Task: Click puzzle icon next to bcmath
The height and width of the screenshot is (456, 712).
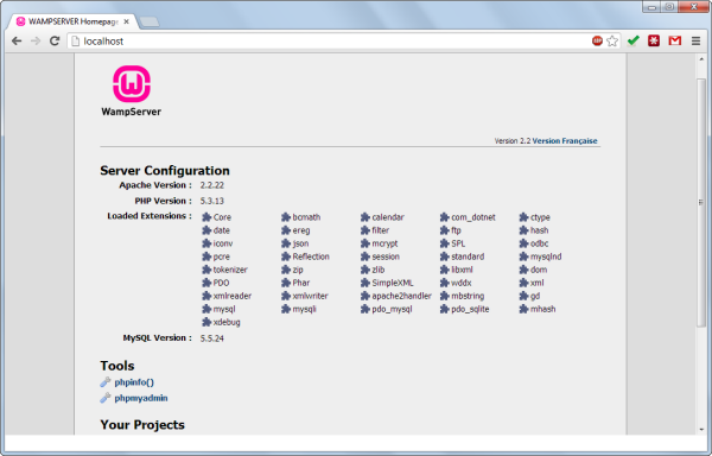Action: 286,217
